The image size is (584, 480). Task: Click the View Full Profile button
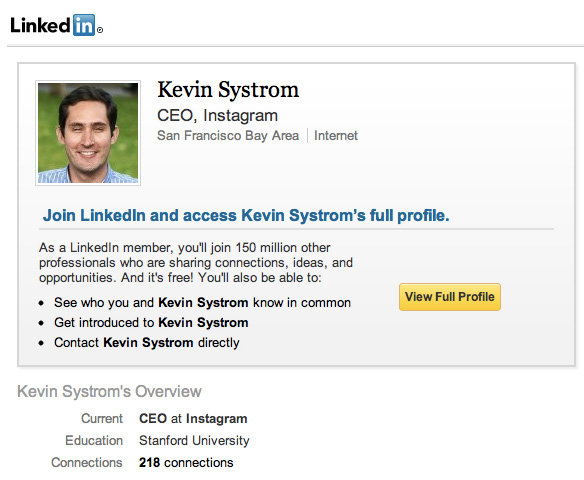[x=450, y=297]
